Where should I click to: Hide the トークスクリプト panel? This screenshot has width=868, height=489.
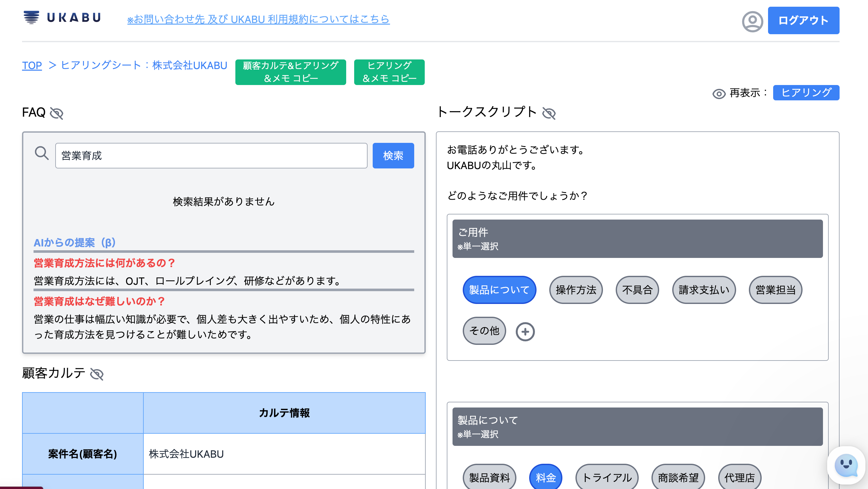(x=549, y=113)
